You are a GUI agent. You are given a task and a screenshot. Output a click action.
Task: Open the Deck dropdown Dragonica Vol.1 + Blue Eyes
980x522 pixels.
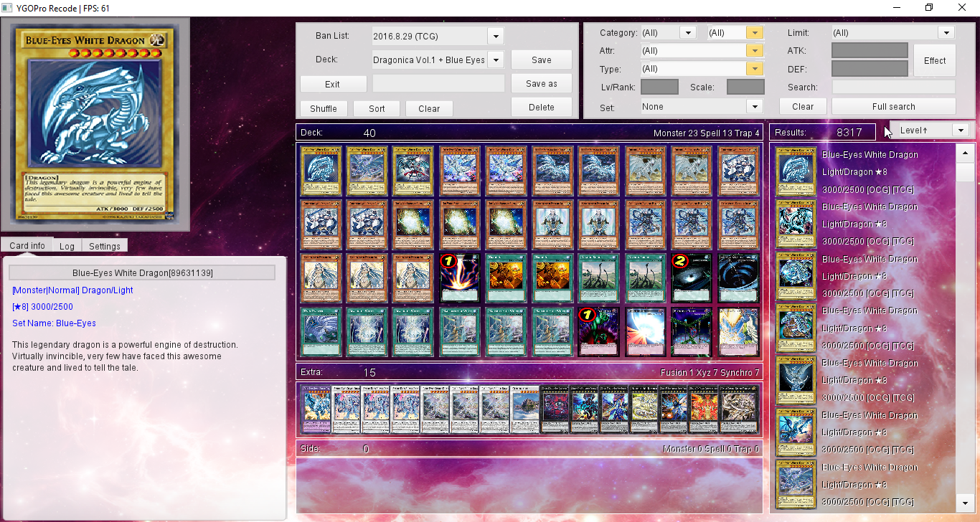(x=438, y=60)
